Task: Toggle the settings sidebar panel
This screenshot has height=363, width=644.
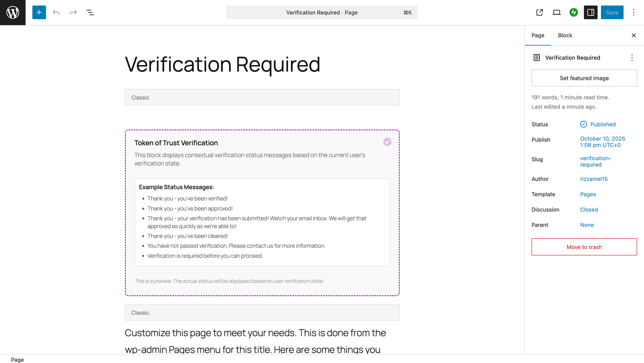Action: point(591,13)
